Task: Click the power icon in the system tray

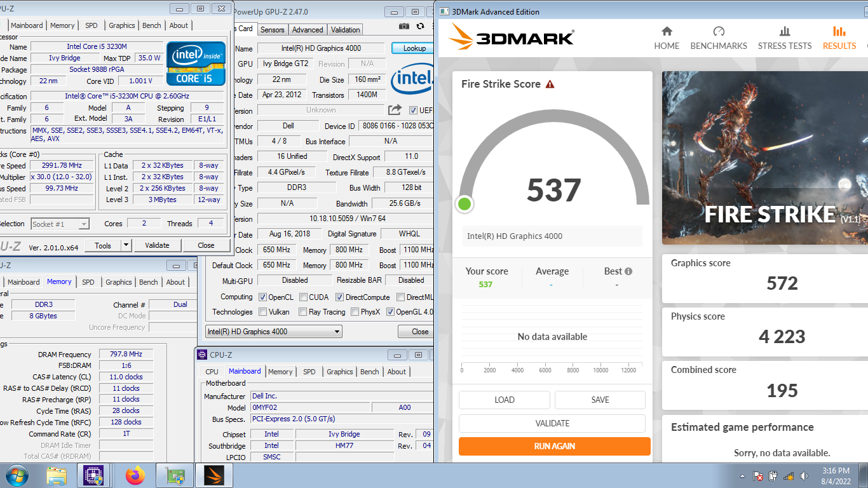Action: coord(773,476)
